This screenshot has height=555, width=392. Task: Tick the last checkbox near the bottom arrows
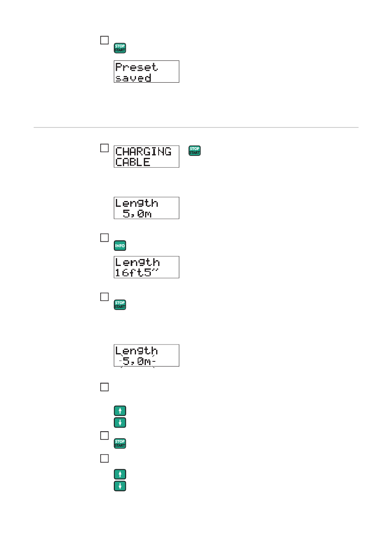click(x=105, y=458)
